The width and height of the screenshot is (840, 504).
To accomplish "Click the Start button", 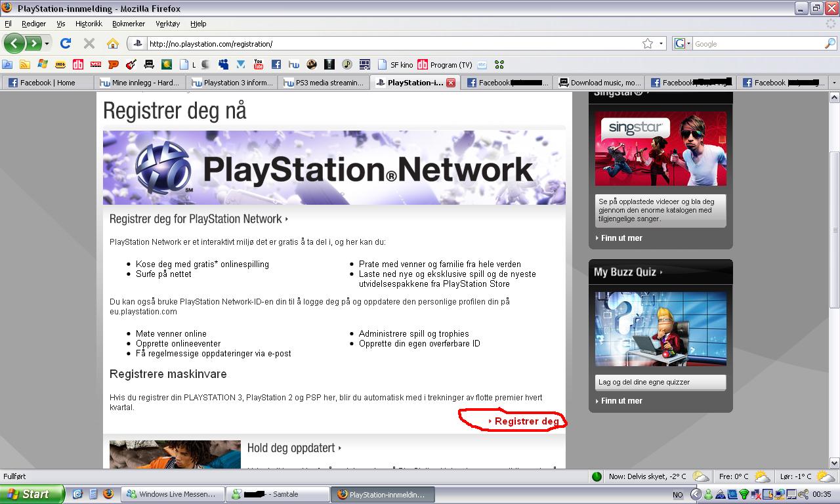I will pos(32,494).
